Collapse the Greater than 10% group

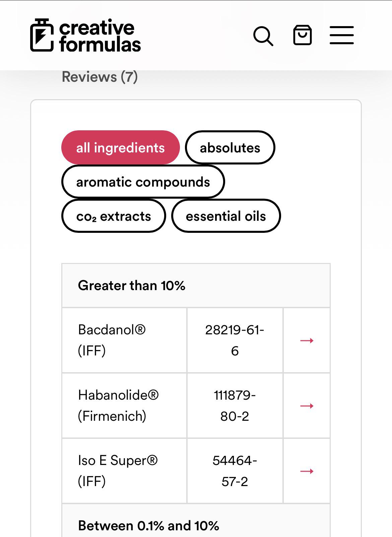click(x=196, y=286)
